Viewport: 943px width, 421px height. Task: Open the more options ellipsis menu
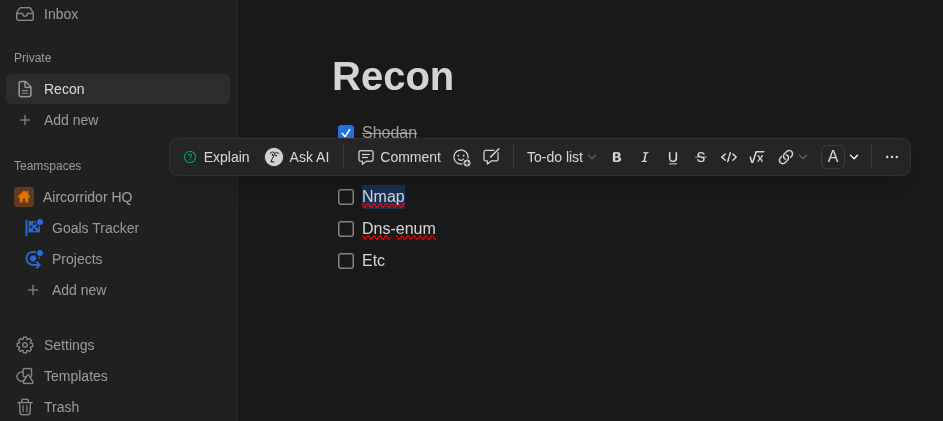(892, 158)
